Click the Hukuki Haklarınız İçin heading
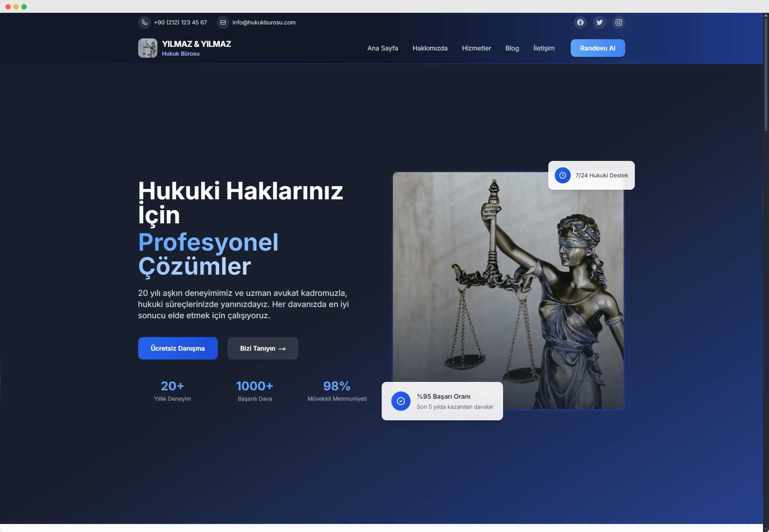Screen dimensions: 769x532 (x=241, y=203)
